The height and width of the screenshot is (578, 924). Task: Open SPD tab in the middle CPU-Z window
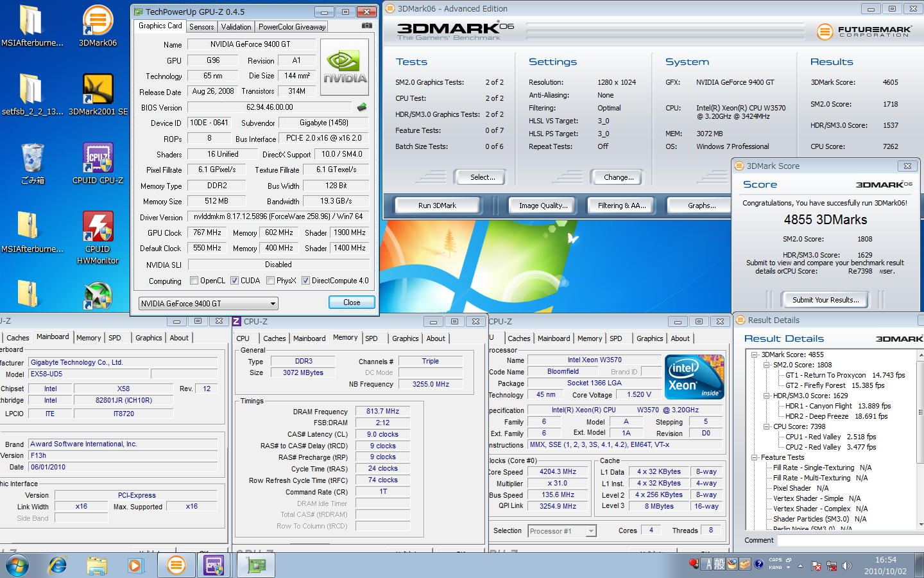(x=372, y=338)
